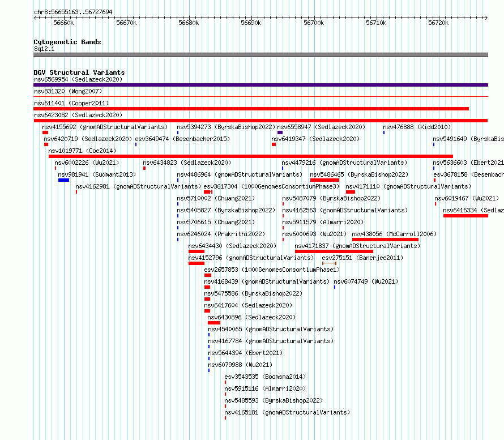Click nsv5915116 (Almarri2020) label

pyautogui.click(x=265, y=388)
